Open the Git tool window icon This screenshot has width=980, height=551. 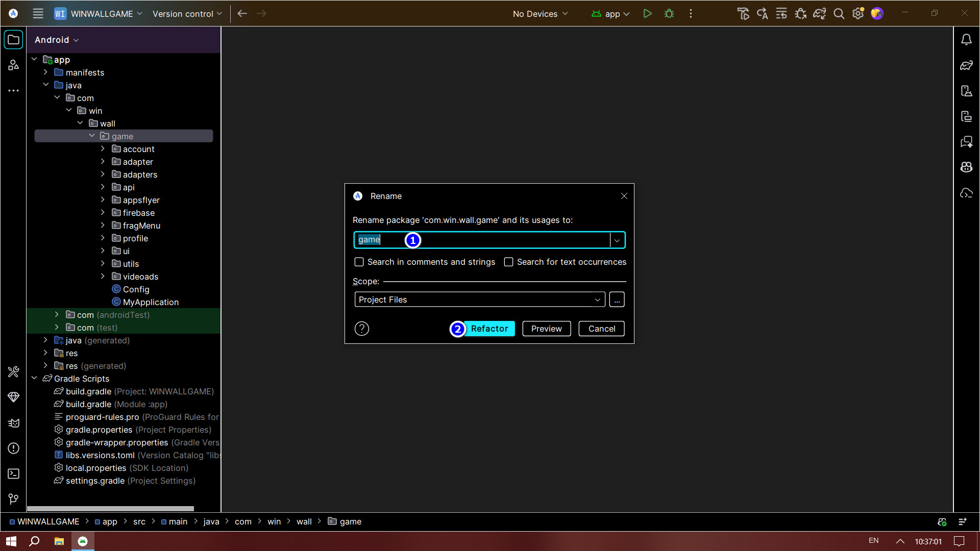point(14,499)
